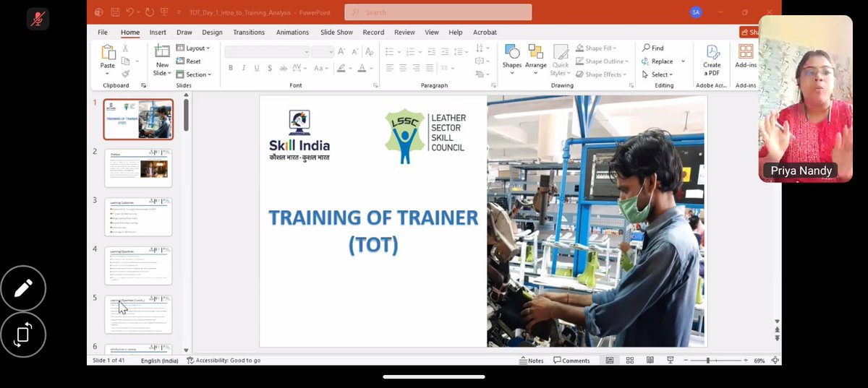Click the Find button
Screen dimensions: 868x388
[652, 48]
